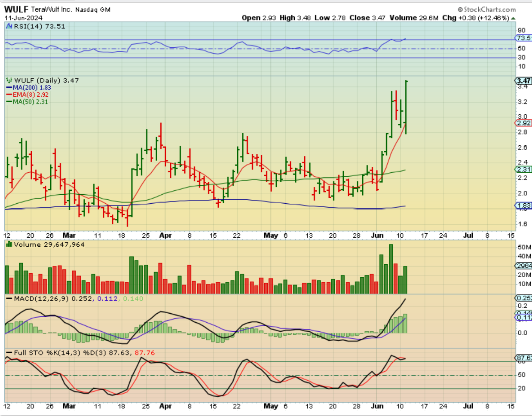The image size is (532, 416).
Task: Click the green 2.31 MA tag on right axis
Action: pos(523,169)
